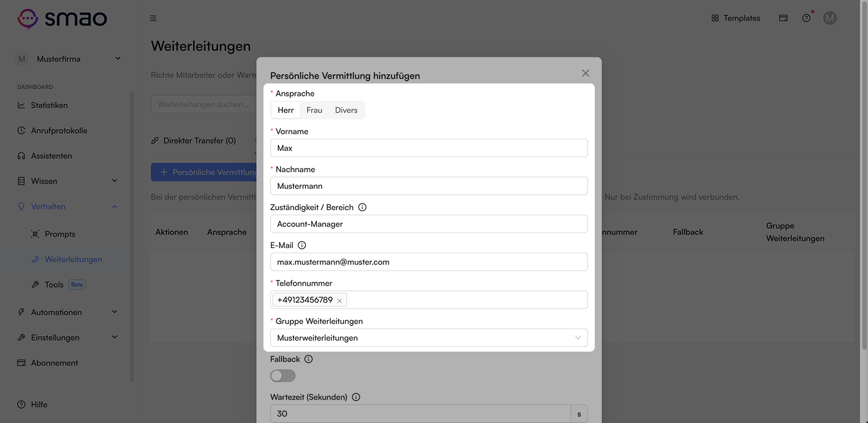Open Anrufprotokolle in the sidebar
This screenshot has height=423, width=868.
point(68,131)
